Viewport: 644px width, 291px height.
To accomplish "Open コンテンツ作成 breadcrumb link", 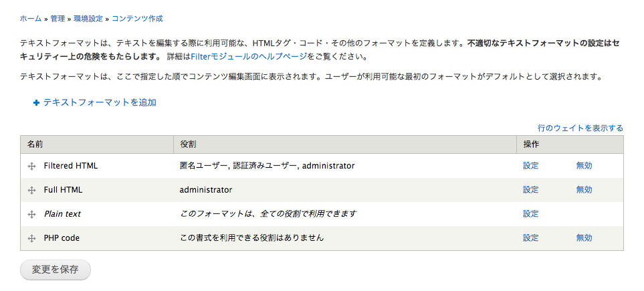I will pyautogui.click(x=137, y=19).
